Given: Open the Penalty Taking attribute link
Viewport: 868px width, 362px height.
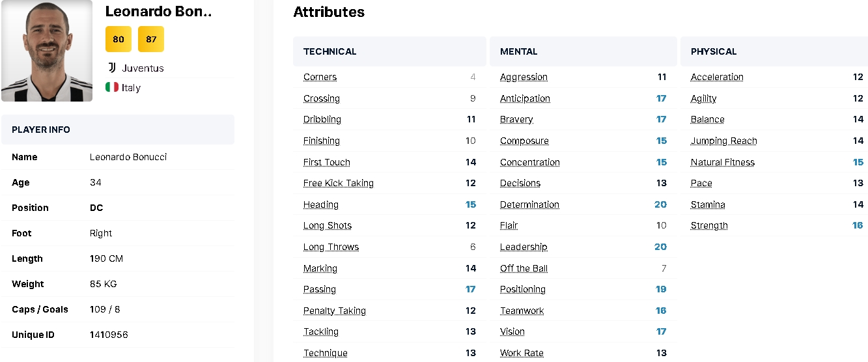Looking at the screenshot, I should pos(334,311).
